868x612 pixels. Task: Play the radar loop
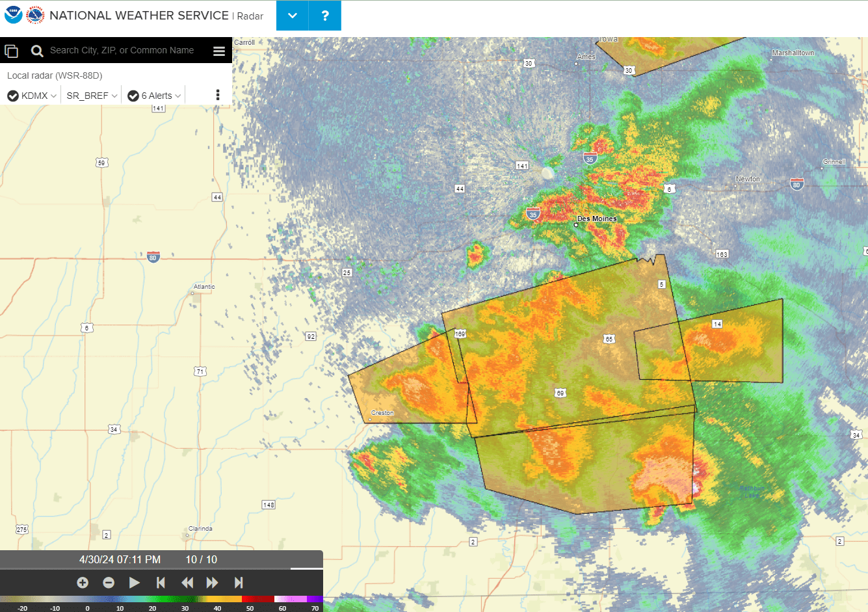(x=135, y=583)
